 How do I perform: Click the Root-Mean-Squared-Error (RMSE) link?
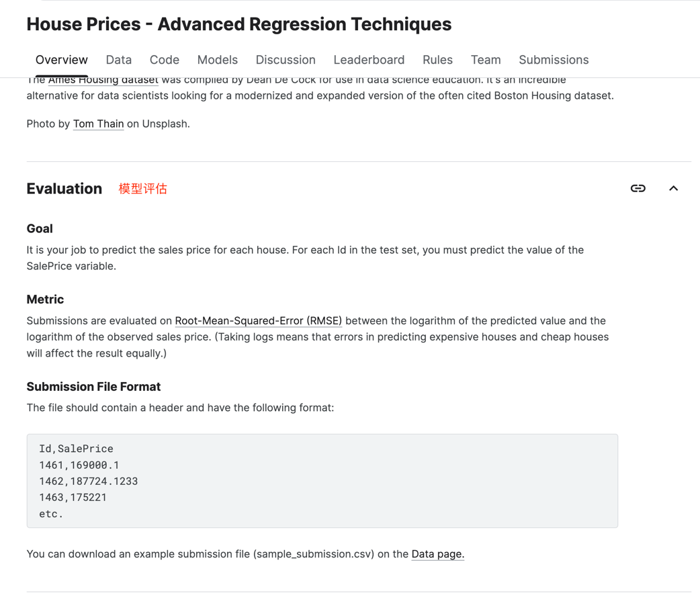(x=259, y=321)
